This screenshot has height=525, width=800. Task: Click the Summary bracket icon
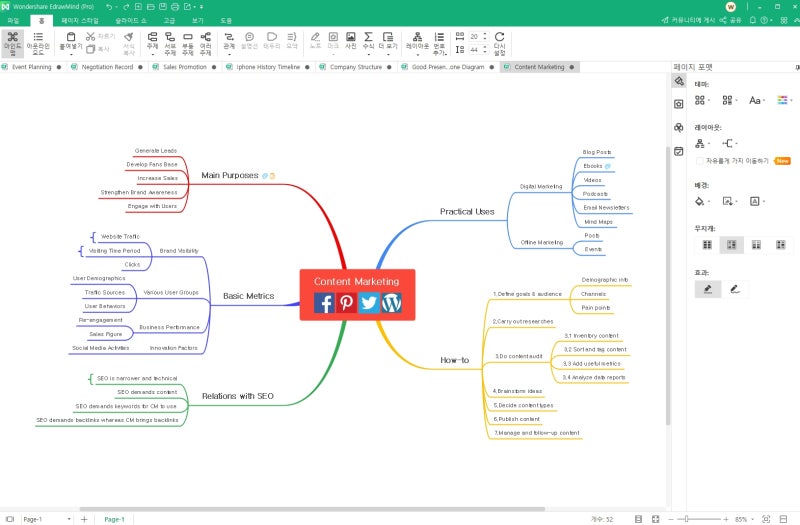(x=291, y=37)
